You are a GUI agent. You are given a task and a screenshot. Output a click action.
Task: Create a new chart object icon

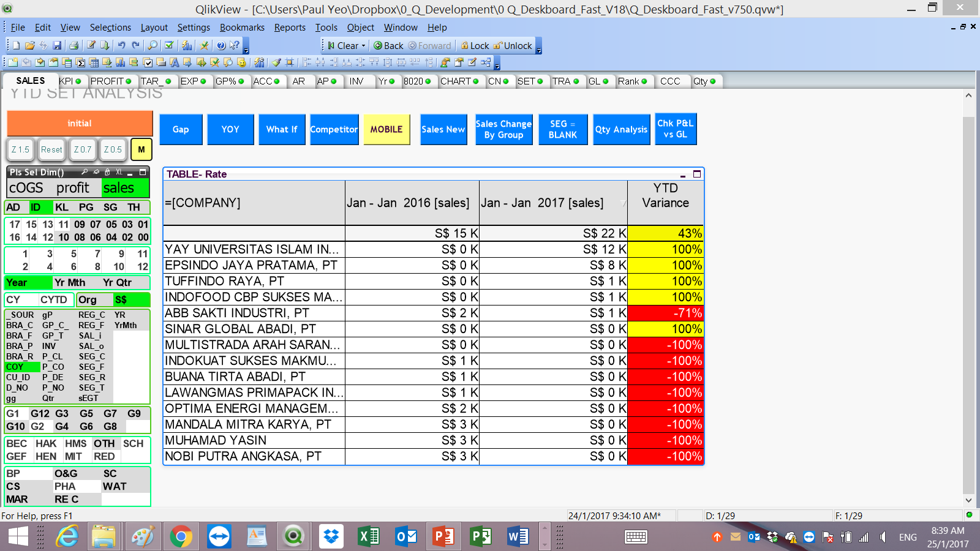click(x=120, y=62)
